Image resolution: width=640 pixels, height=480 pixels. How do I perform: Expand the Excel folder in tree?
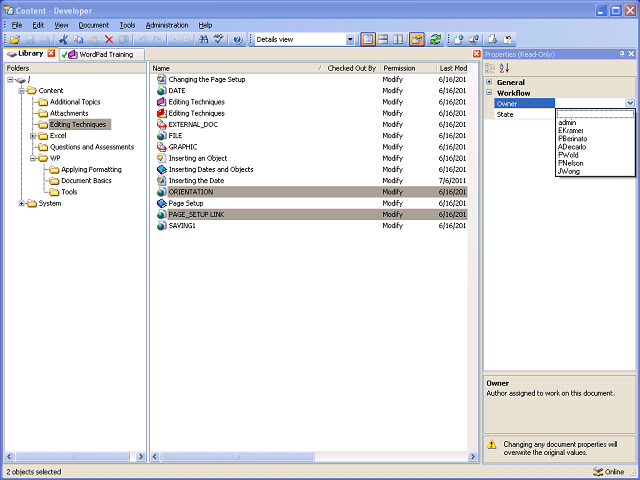tap(33, 136)
